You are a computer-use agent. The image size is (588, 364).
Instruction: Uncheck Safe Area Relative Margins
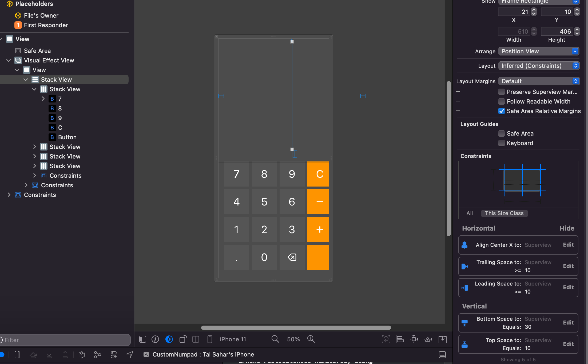pyautogui.click(x=502, y=111)
